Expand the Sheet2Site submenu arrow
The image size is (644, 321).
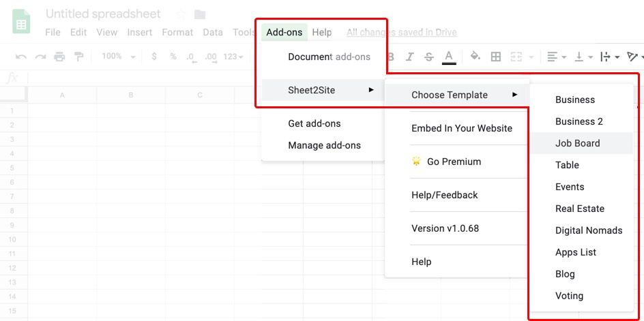coord(371,90)
